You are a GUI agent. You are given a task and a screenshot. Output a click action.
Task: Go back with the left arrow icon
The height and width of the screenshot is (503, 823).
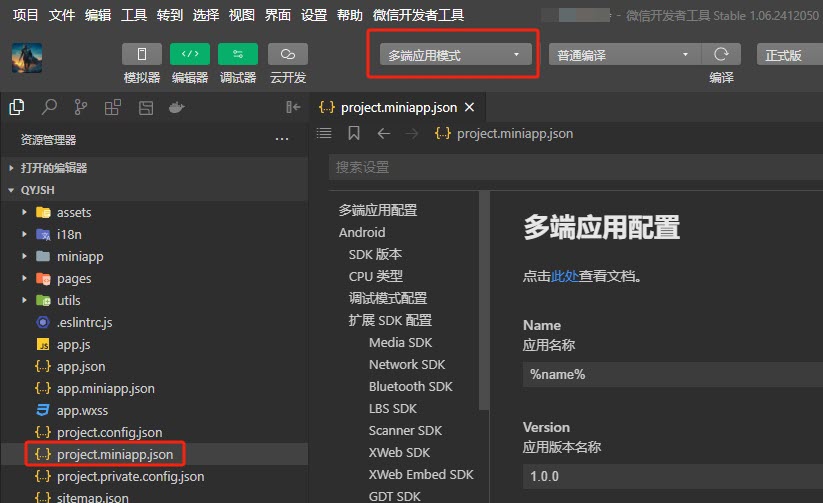pos(384,133)
